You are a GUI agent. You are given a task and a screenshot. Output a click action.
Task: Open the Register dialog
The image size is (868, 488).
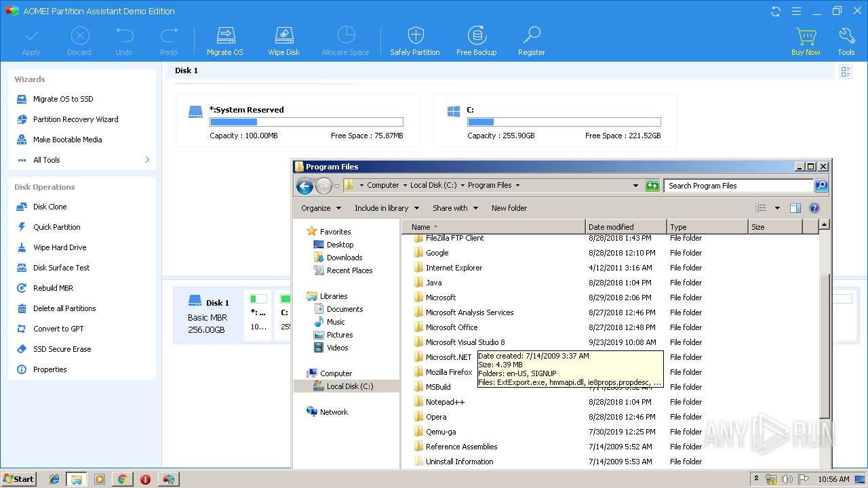532,41
